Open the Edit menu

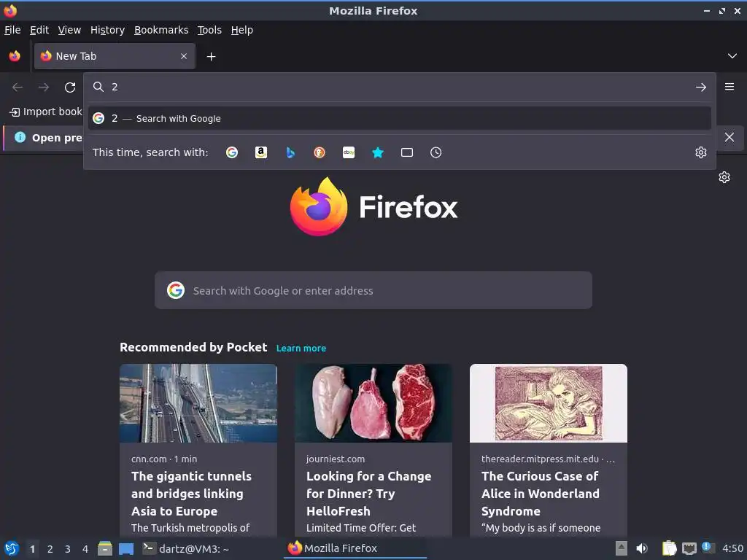point(39,30)
